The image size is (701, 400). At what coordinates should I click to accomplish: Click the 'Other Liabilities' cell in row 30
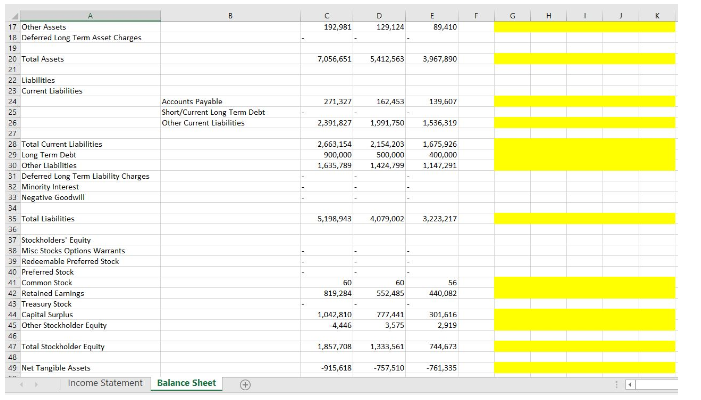coord(90,165)
